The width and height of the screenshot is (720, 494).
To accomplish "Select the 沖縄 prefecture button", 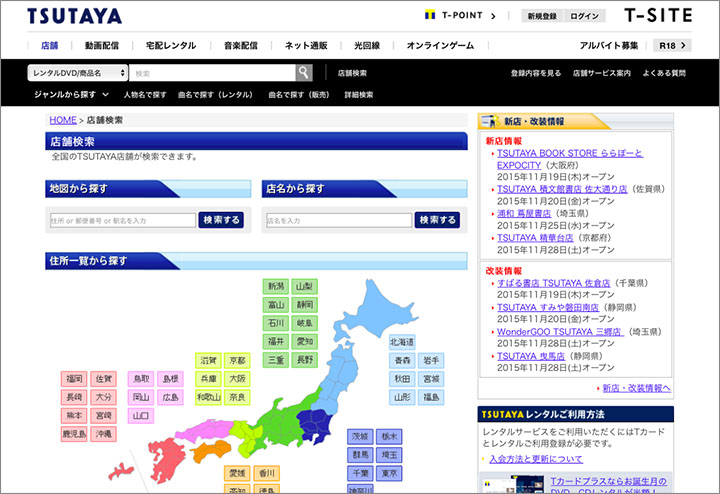I will coord(104,434).
